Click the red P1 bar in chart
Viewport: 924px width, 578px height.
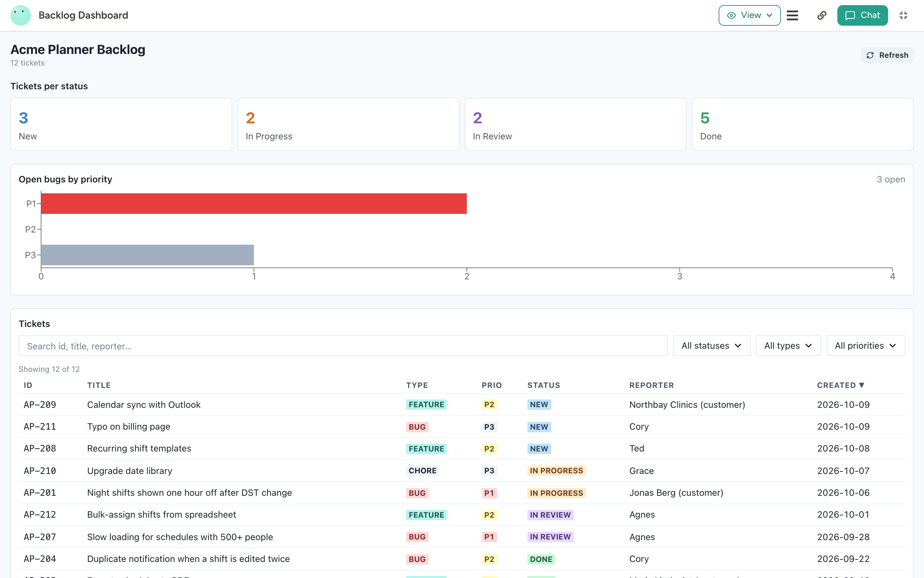(254, 203)
